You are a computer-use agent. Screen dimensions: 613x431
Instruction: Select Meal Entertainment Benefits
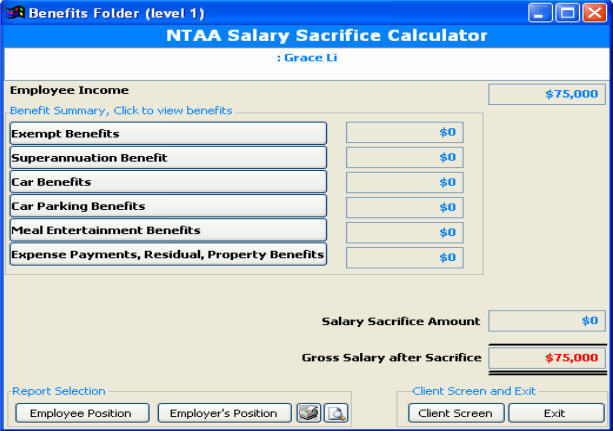(x=168, y=230)
